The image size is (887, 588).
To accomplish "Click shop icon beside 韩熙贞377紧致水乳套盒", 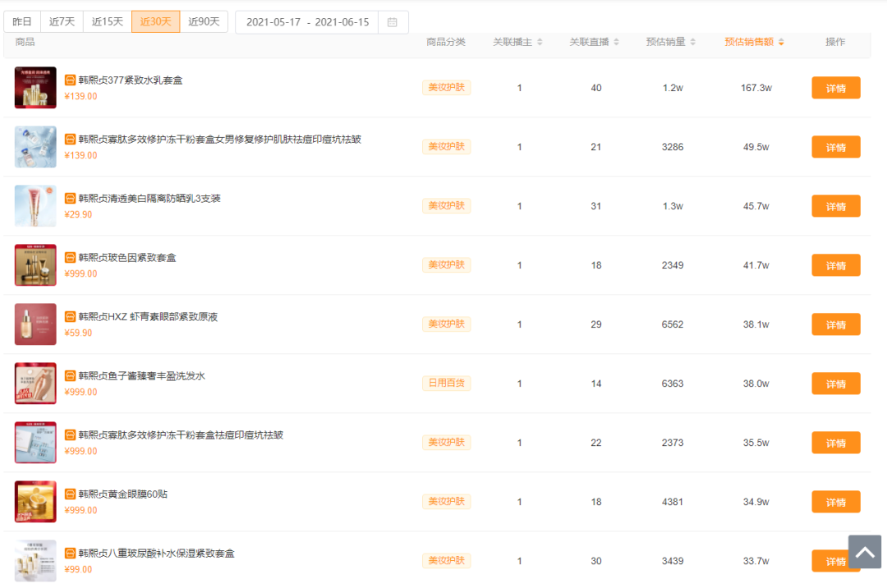I will click(70, 80).
